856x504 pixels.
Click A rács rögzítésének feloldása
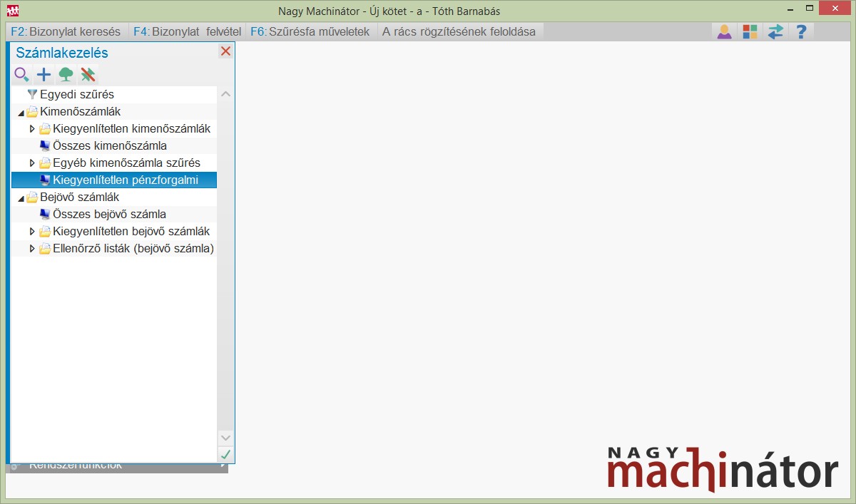click(459, 31)
